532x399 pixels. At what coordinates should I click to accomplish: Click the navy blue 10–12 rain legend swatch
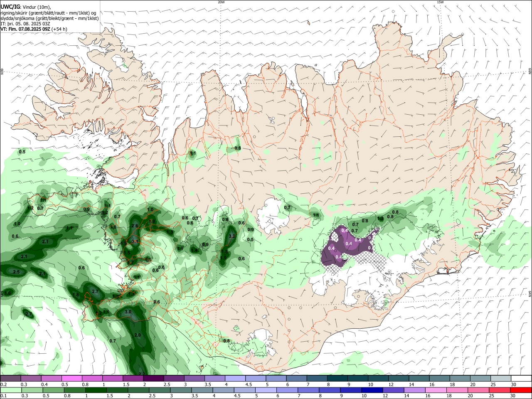tap(372, 390)
